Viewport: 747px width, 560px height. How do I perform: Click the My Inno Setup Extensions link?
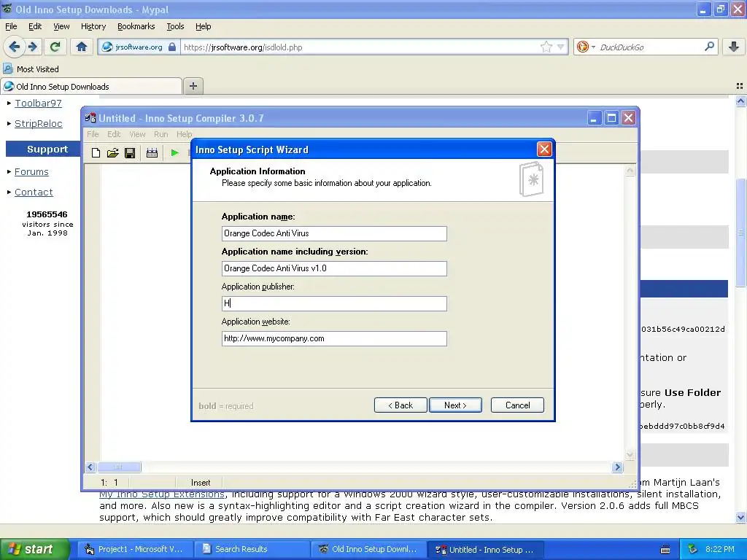tap(162, 494)
